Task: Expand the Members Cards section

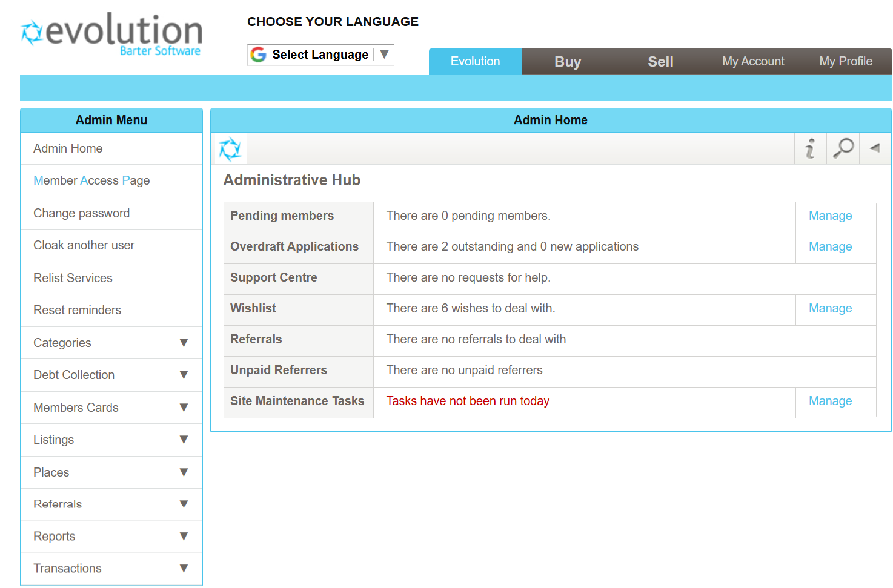Action: tap(184, 408)
